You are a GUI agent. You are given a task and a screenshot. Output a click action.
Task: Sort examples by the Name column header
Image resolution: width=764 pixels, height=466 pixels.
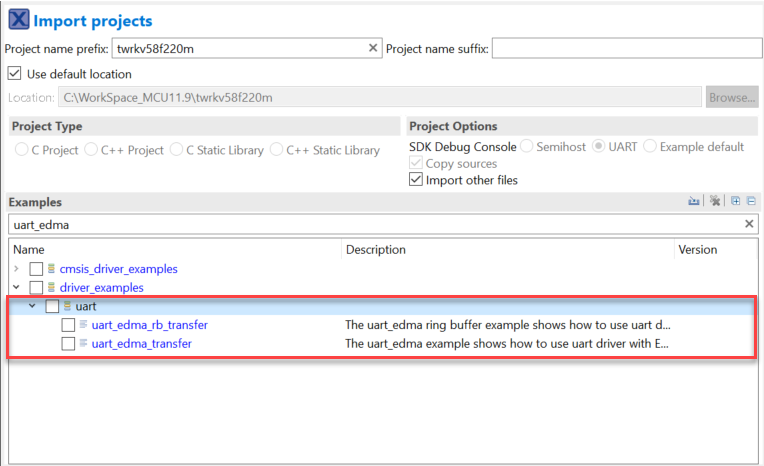coord(30,249)
